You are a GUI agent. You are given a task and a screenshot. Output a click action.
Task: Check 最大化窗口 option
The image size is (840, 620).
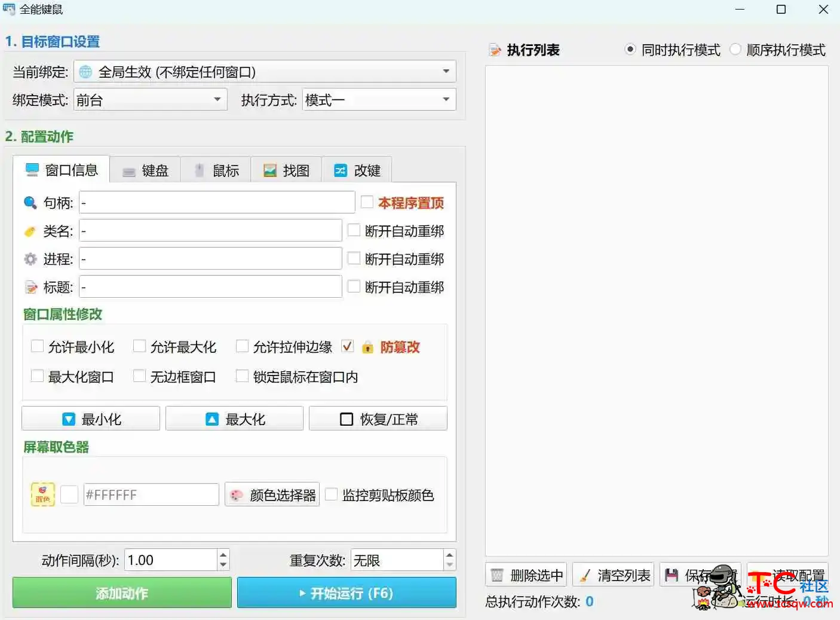[37, 376]
